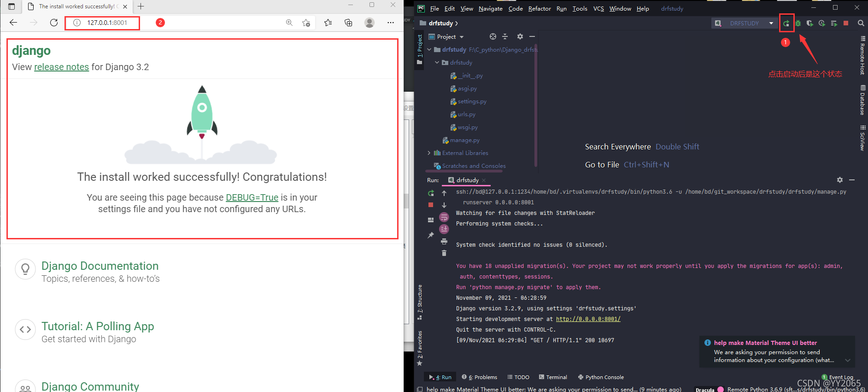Screen dimensions: 868x392
Task: Open the DRFSTUDY run configuration dropdown
Action: point(744,23)
